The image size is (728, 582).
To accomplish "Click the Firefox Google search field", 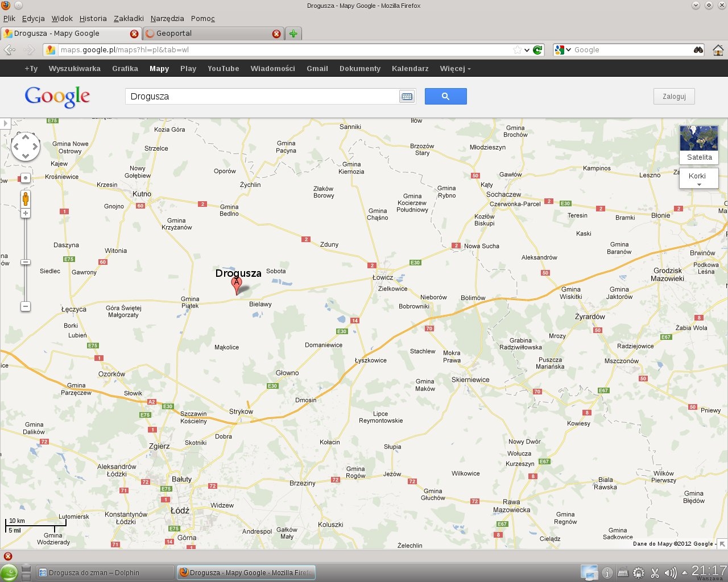I will coord(631,50).
